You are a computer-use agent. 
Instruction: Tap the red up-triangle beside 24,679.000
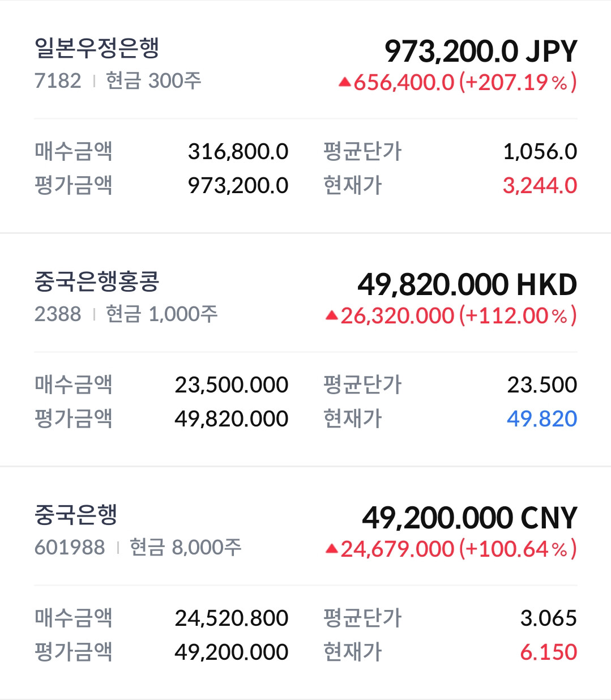pyautogui.click(x=332, y=549)
